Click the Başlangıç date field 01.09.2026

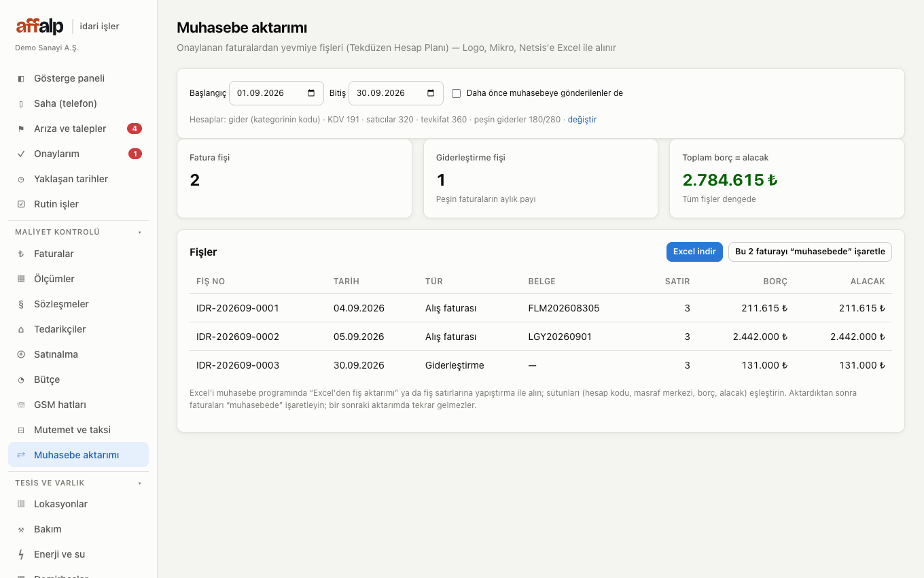pos(277,93)
